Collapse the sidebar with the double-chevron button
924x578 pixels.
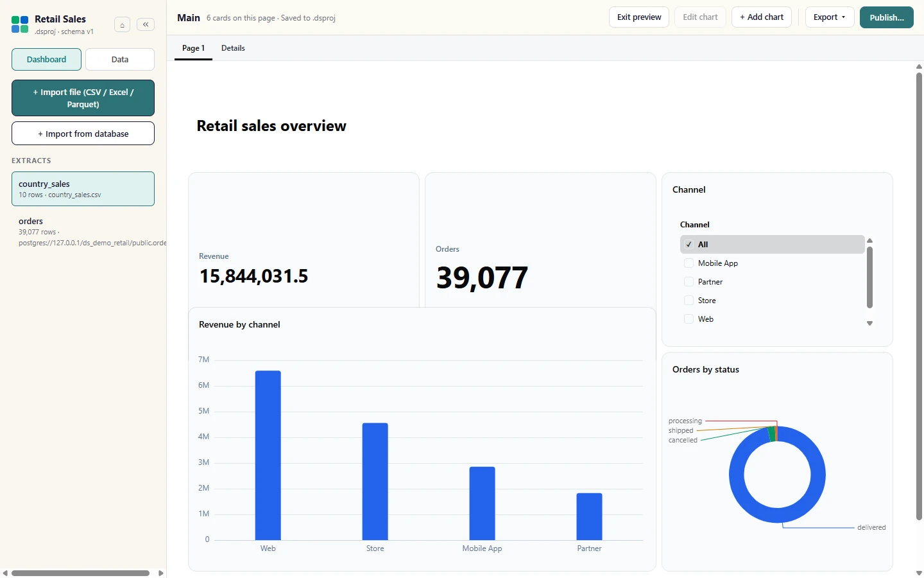click(x=146, y=24)
